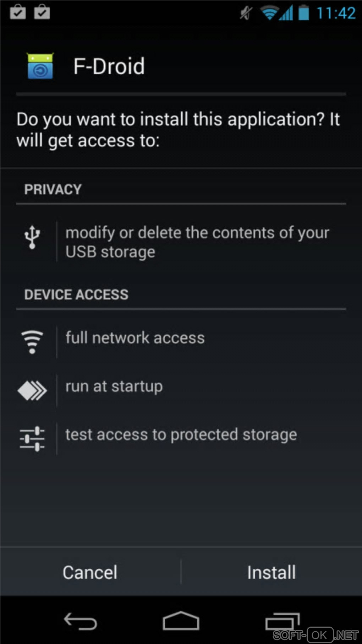Open the recent apps navigation icon
This screenshot has width=362, height=644.
(282, 622)
